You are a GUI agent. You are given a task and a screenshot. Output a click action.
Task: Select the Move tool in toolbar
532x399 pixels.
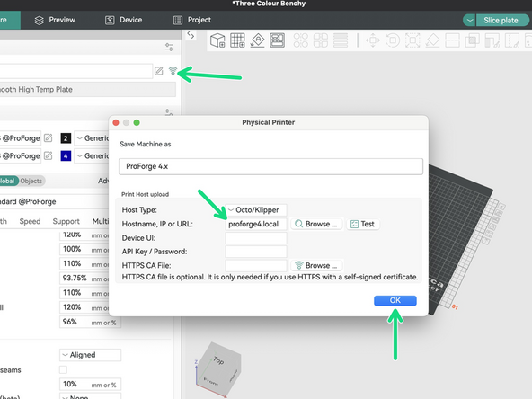click(x=373, y=40)
